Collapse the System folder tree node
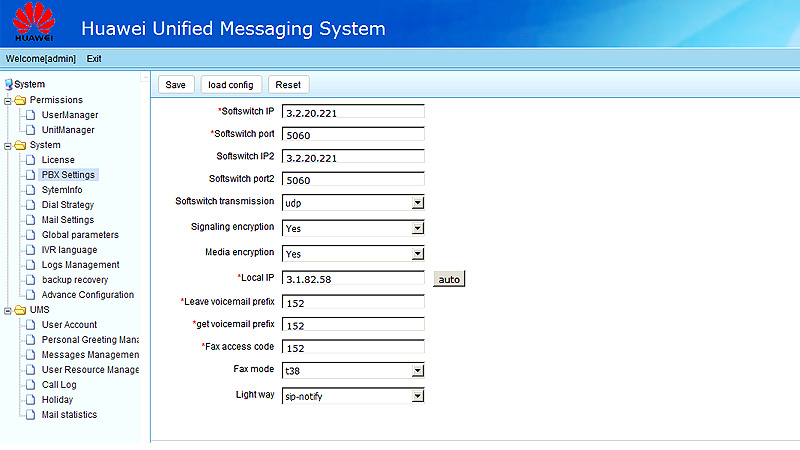This screenshot has height=450, width=800. tap(8, 146)
